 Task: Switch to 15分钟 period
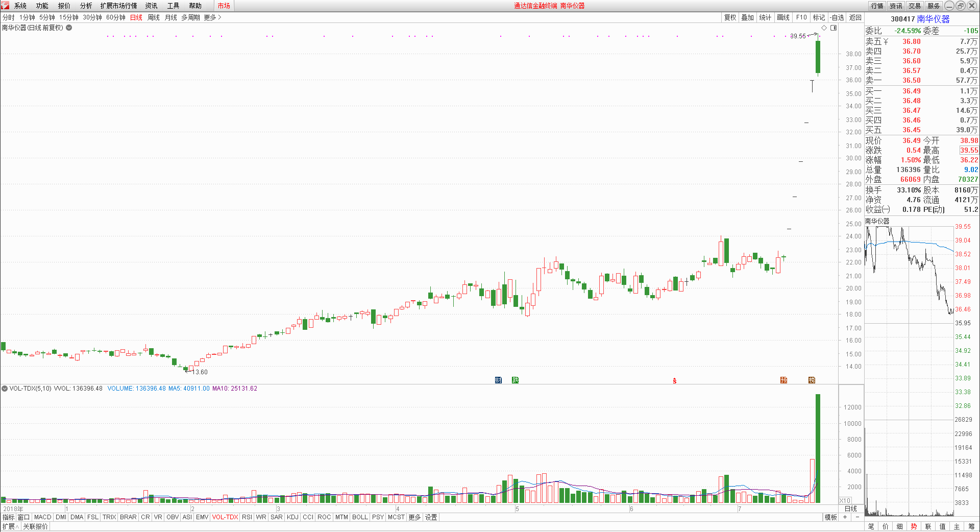69,17
